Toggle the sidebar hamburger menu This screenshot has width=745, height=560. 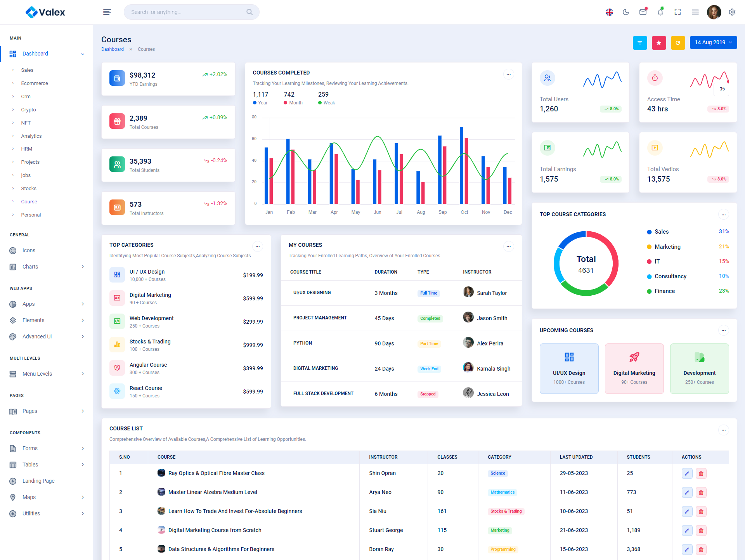(x=107, y=12)
